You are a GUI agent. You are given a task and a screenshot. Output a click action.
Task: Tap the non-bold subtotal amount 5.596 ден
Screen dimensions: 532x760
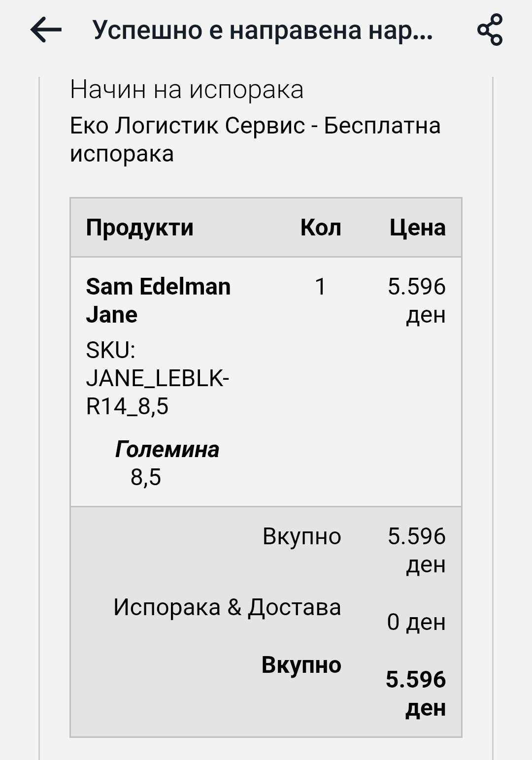tap(417, 550)
